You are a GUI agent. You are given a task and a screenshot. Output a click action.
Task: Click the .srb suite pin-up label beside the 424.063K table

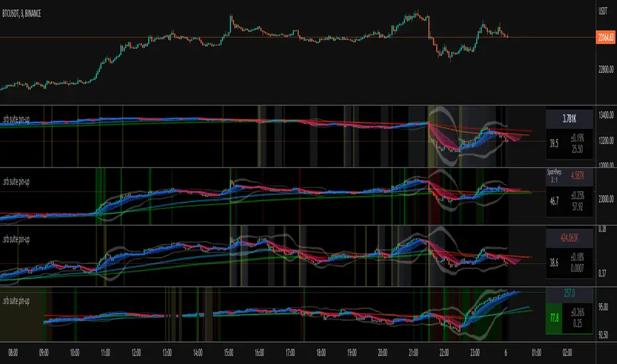pos(16,239)
